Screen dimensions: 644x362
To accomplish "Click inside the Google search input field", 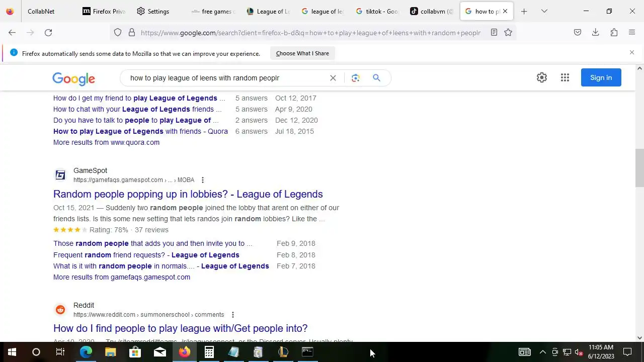I will coord(226,78).
